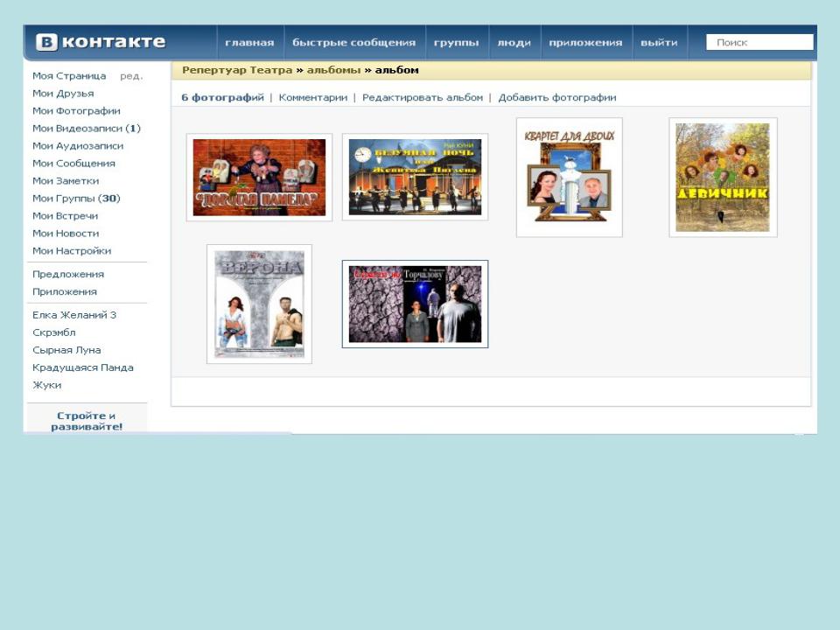
Task: Launch Крадущаяся Панда app
Action: [83, 368]
